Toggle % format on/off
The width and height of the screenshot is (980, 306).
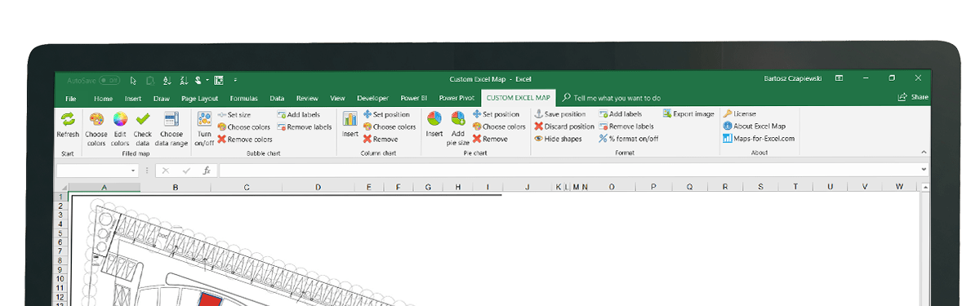click(628, 139)
